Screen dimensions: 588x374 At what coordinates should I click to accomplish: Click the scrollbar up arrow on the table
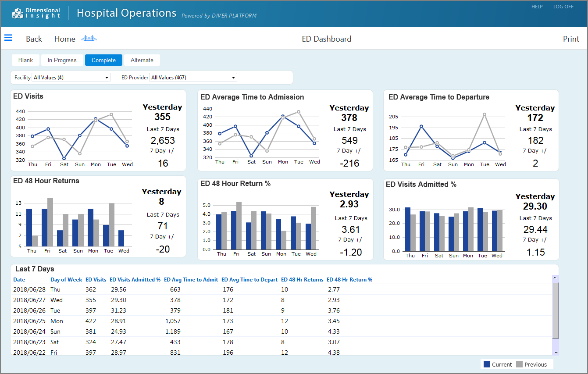tap(555, 278)
